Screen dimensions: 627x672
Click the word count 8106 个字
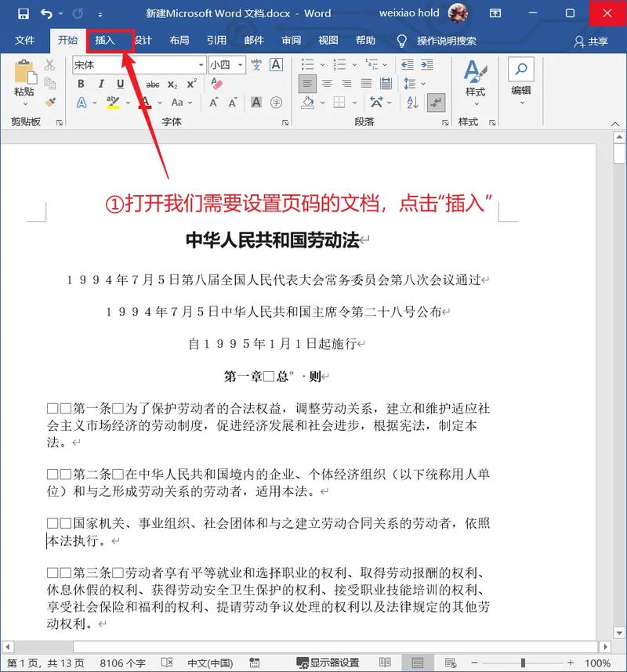[122, 660]
